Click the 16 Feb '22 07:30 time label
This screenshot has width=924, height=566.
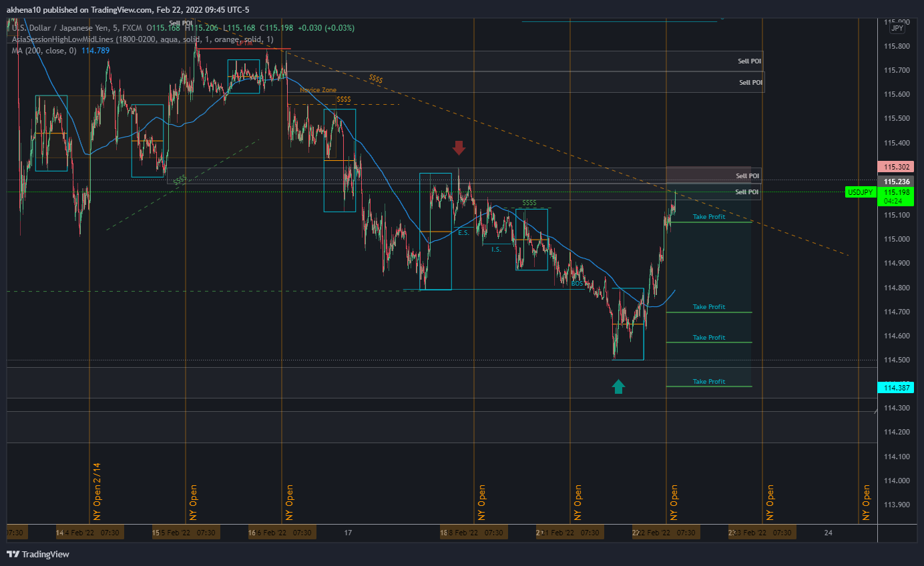point(282,533)
